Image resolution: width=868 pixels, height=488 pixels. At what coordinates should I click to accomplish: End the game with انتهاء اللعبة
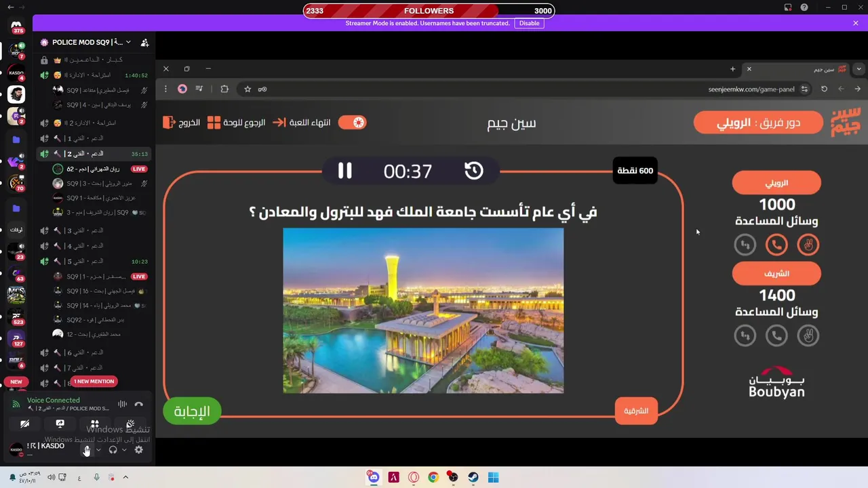click(x=302, y=123)
